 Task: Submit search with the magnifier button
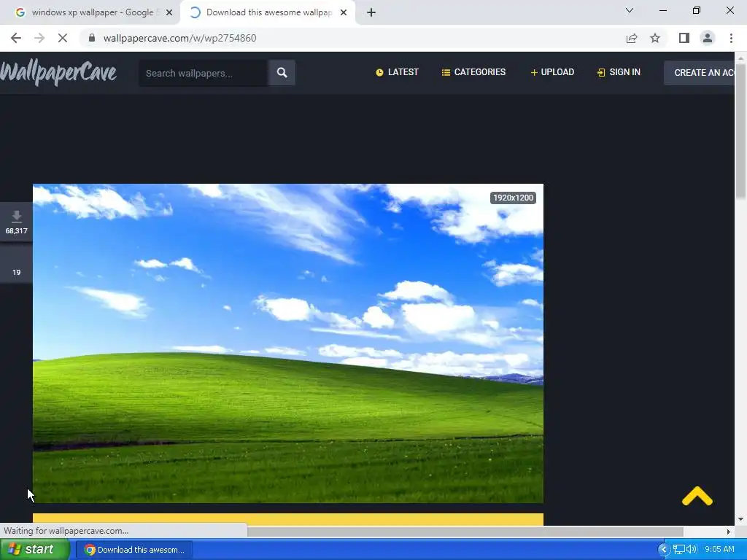click(x=282, y=73)
